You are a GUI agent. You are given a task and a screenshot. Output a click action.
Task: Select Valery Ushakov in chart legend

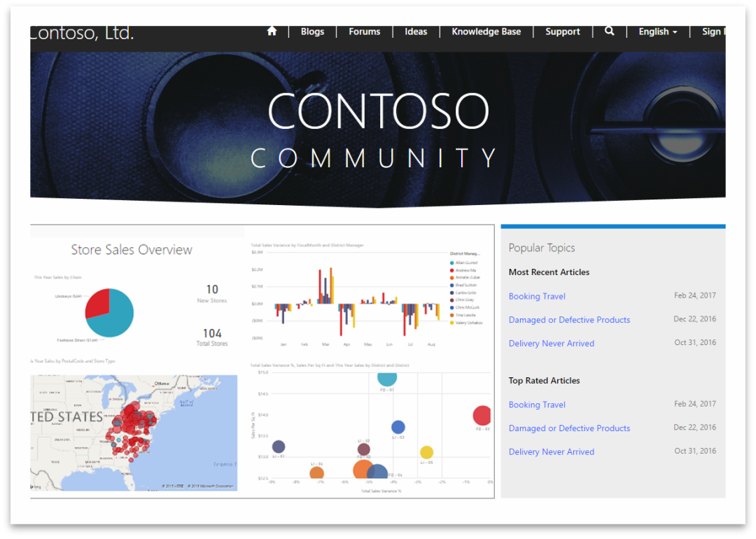pyautogui.click(x=466, y=323)
